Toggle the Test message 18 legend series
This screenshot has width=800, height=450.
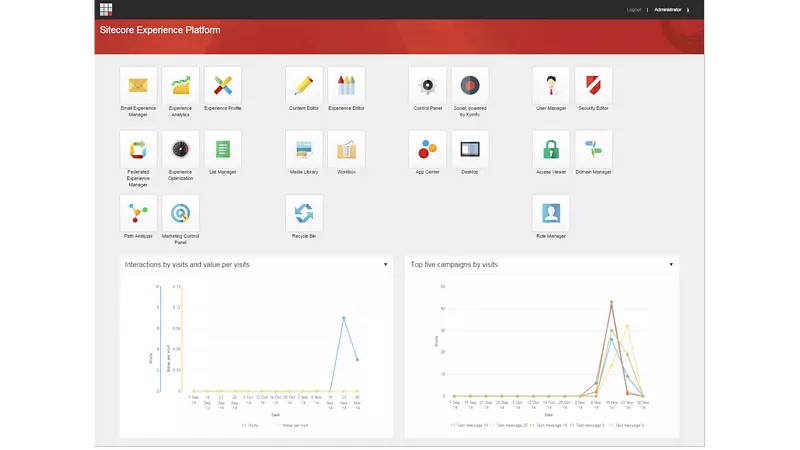548,425
